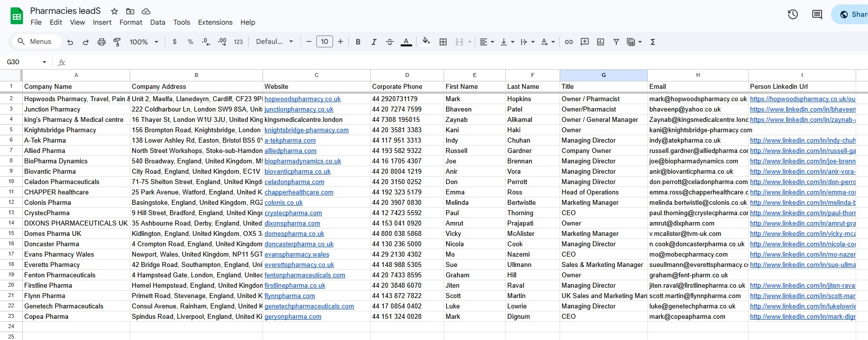Open the Edit menu

point(56,22)
